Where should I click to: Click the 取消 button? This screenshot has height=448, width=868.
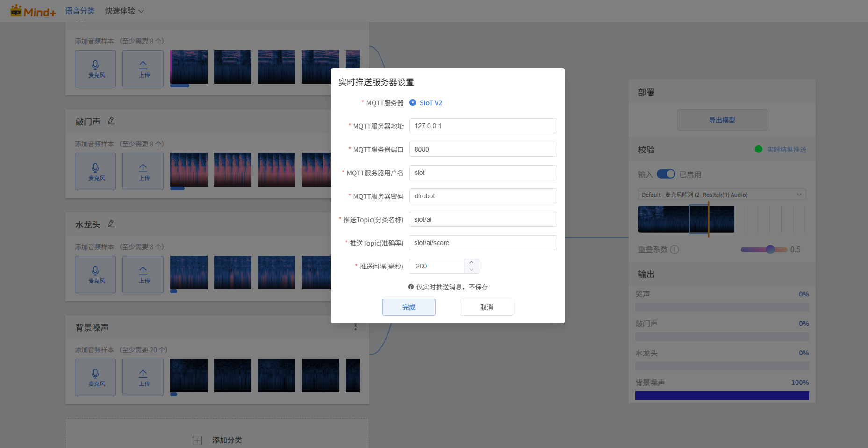point(486,307)
